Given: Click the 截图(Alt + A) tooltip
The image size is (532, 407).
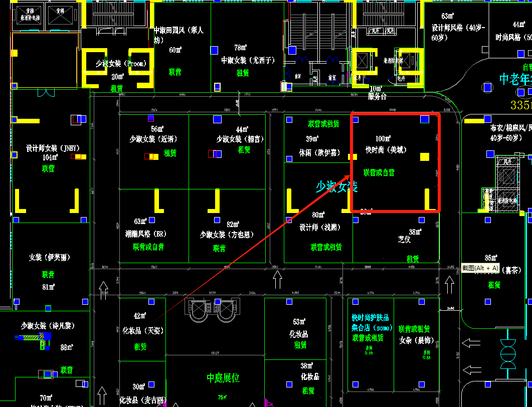Looking at the screenshot, I should point(480,268).
